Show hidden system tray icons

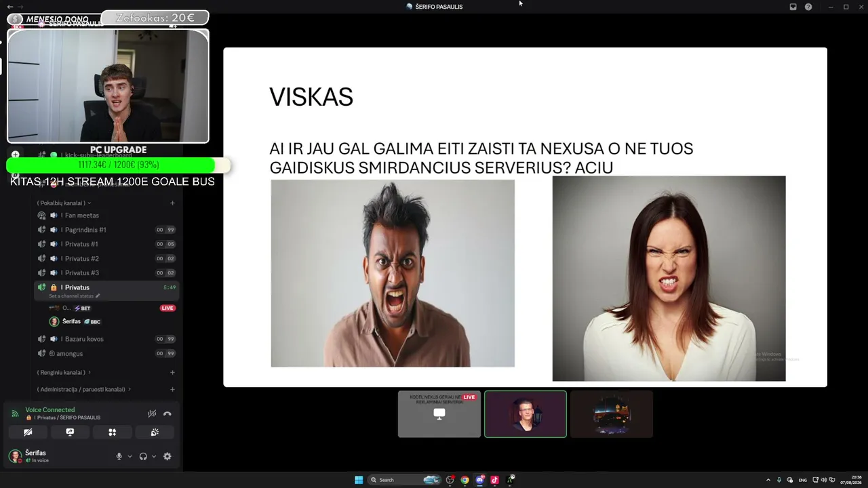pyautogui.click(x=768, y=480)
